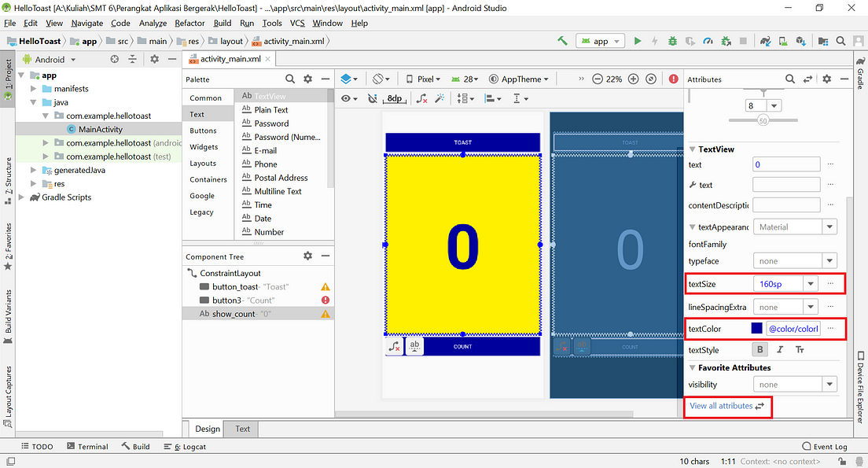This screenshot has width=868, height=468.
Task: Select MainActivity in project tree
Action: [98, 129]
